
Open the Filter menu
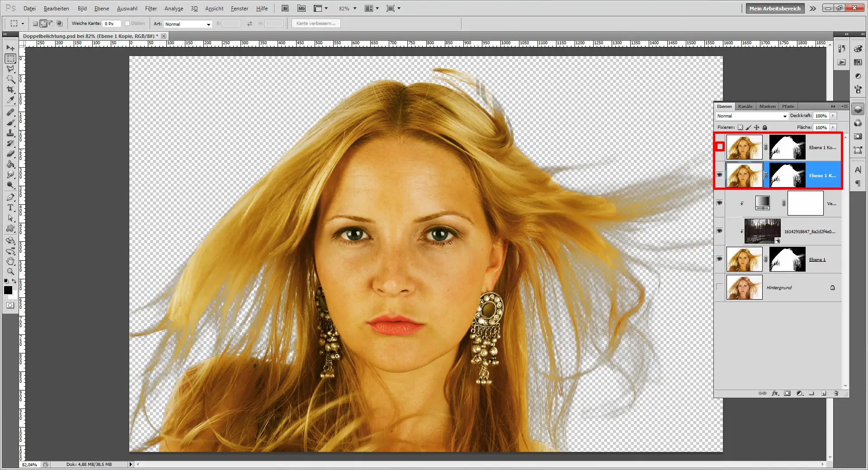click(151, 8)
